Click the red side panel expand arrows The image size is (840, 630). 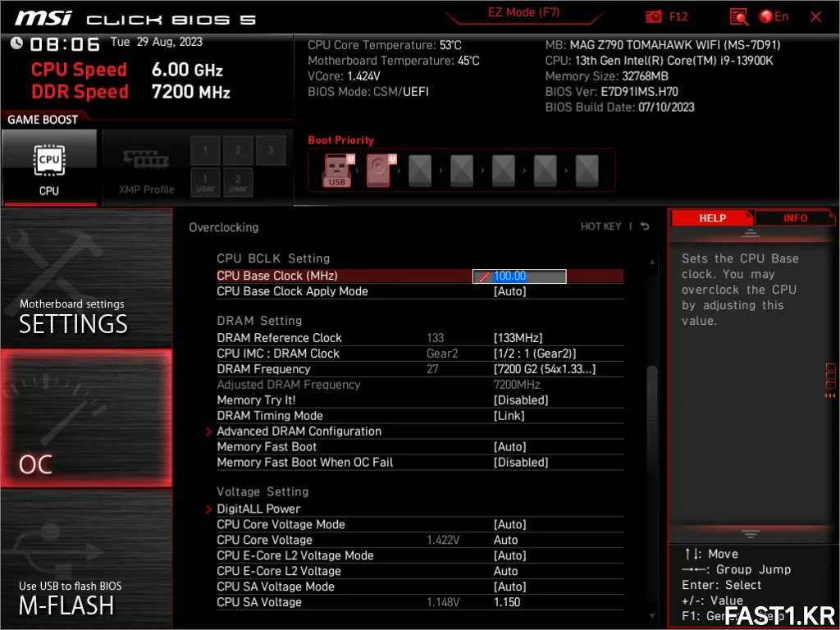tap(830, 396)
